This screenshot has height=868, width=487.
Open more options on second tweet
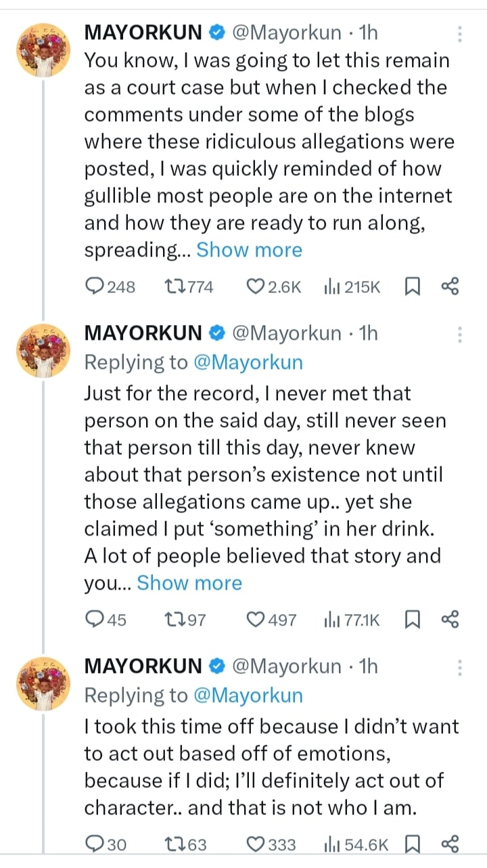pyautogui.click(x=460, y=334)
